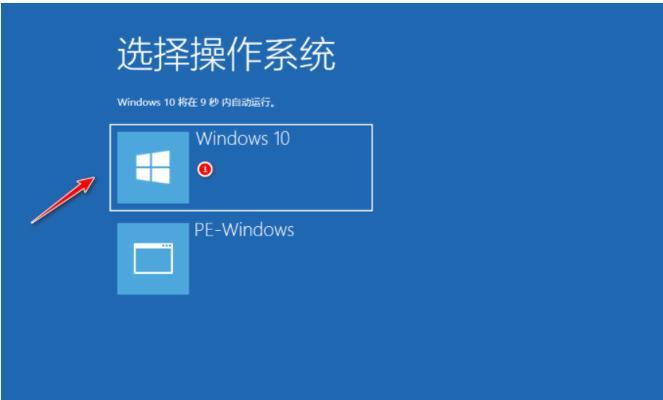Boot into Windows 10 system
Screen dimensions: 663x400
241,167
